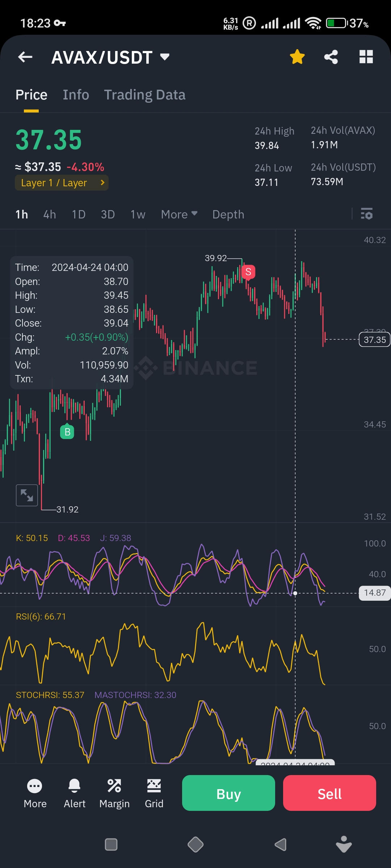
Task: Switch to the Price tab
Action: (x=31, y=95)
